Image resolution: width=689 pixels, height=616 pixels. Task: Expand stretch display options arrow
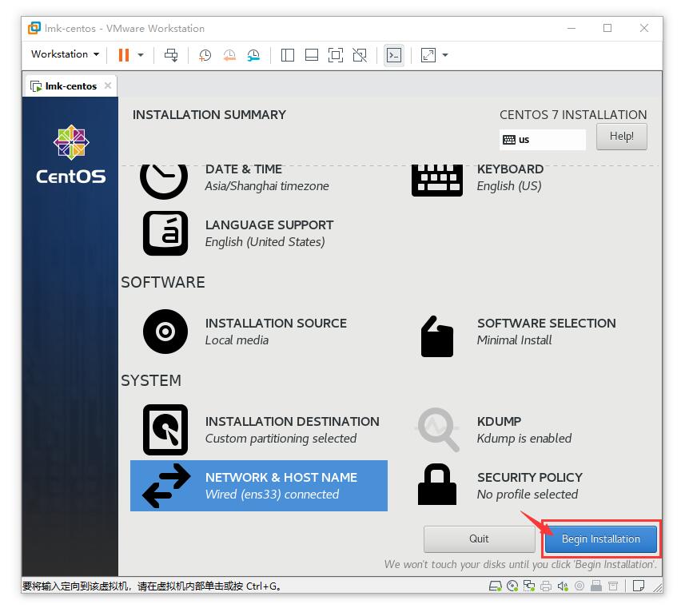click(x=445, y=55)
